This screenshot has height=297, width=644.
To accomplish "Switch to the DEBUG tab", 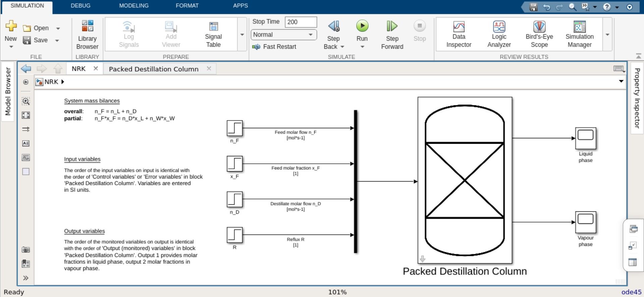I will (x=80, y=6).
